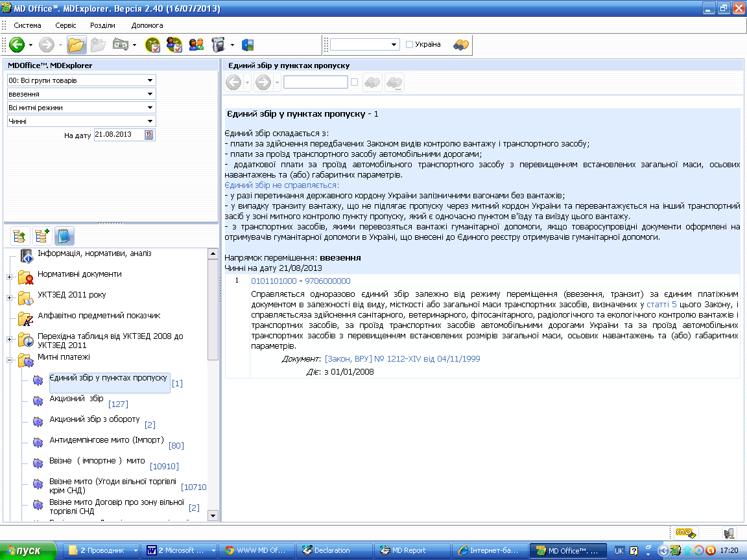This screenshot has width=747, height=560.
Task: Click the Нормативні документи folder icon
Action: (26, 277)
